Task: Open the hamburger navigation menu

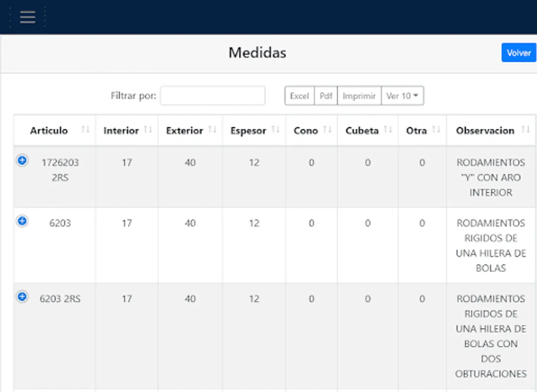Action: pos(27,17)
